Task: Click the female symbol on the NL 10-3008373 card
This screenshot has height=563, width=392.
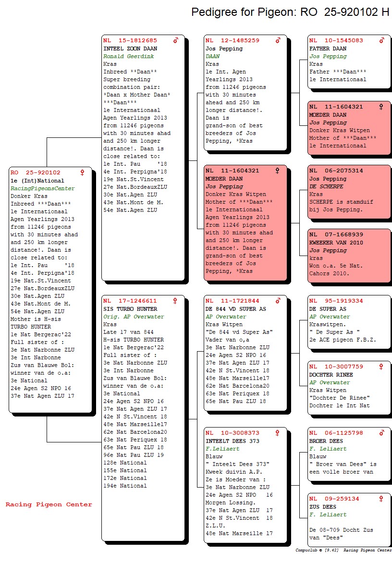Action: coord(278,433)
